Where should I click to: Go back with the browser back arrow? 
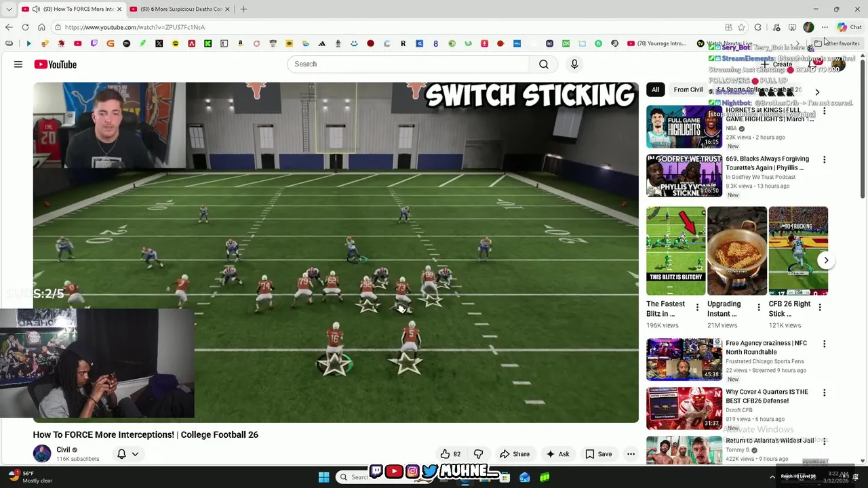click(x=9, y=27)
